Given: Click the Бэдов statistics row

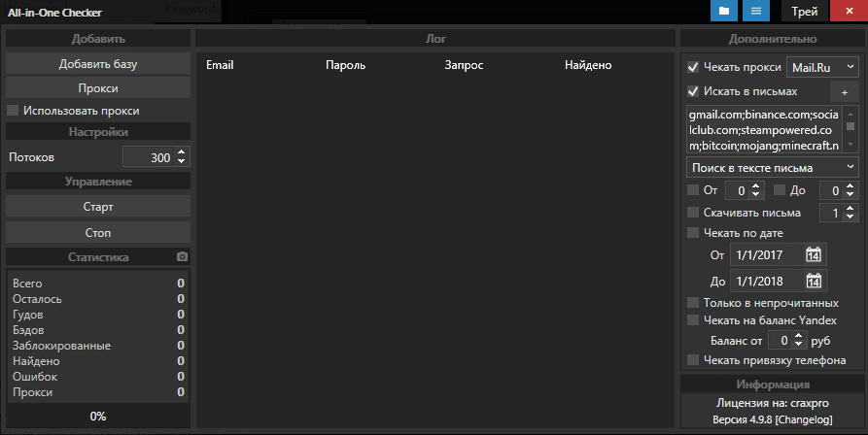Looking at the screenshot, I should coord(98,329).
